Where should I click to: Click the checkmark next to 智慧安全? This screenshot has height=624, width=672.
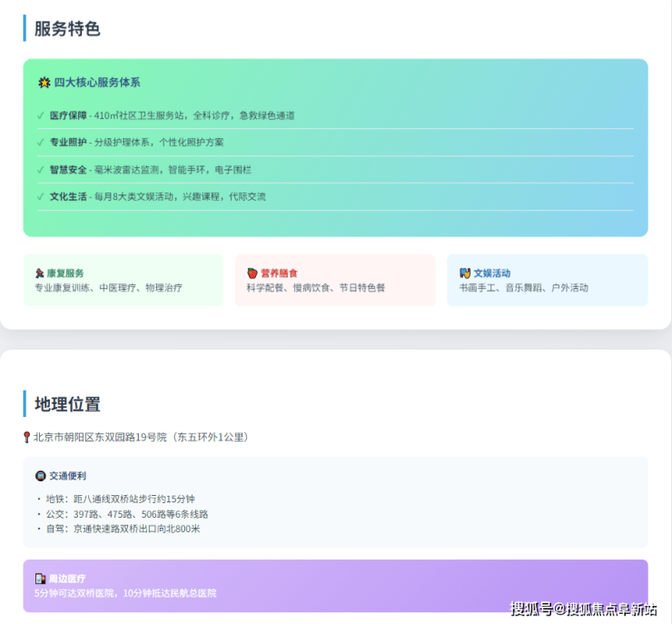coord(40,170)
